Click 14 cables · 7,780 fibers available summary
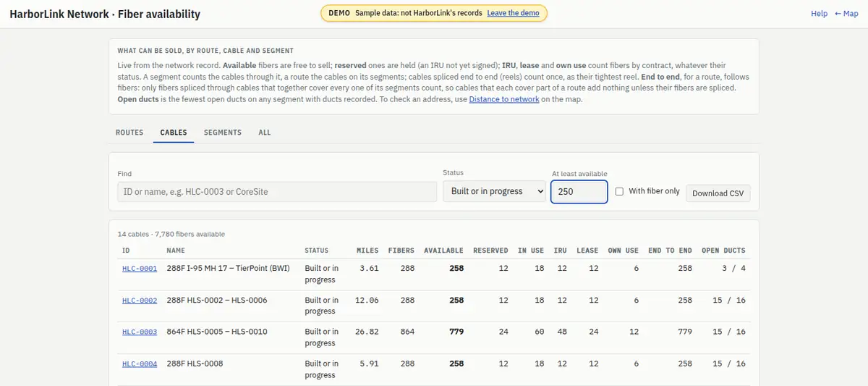The height and width of the screenshot is (386, 868). click(x=171, y=234)
